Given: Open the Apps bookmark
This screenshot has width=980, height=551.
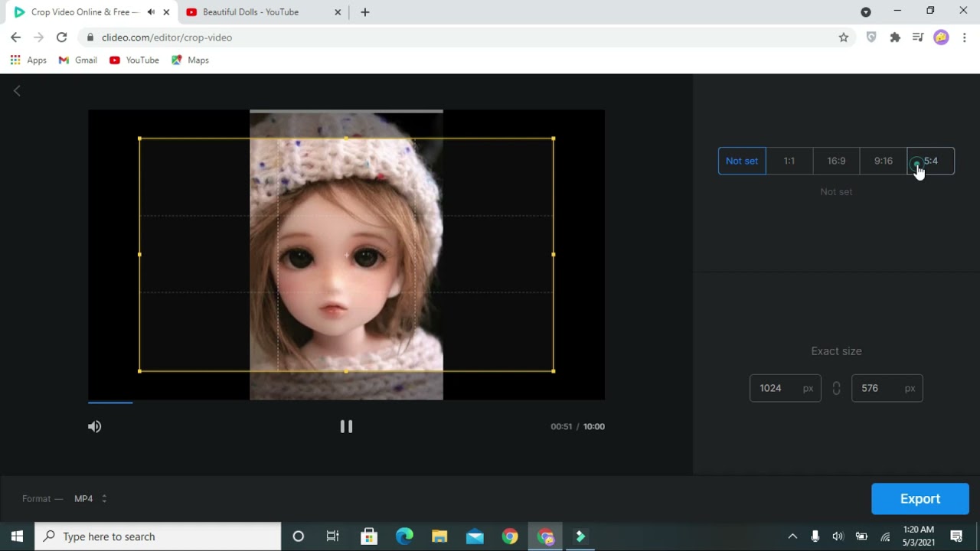Looking at the screenshot, I should click(x=28, y=60).
